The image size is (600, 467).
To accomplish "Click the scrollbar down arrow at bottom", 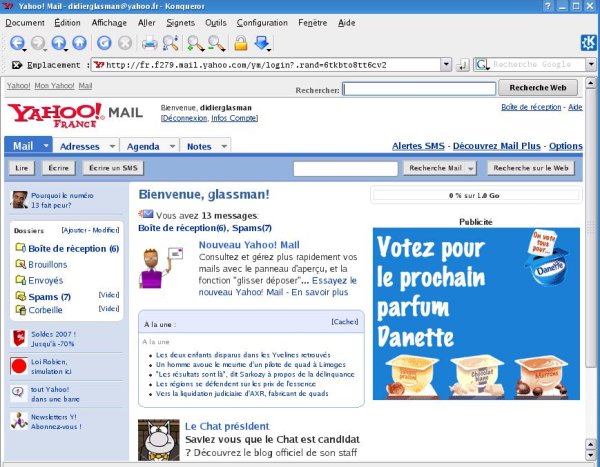I will [x=590, y=455].
